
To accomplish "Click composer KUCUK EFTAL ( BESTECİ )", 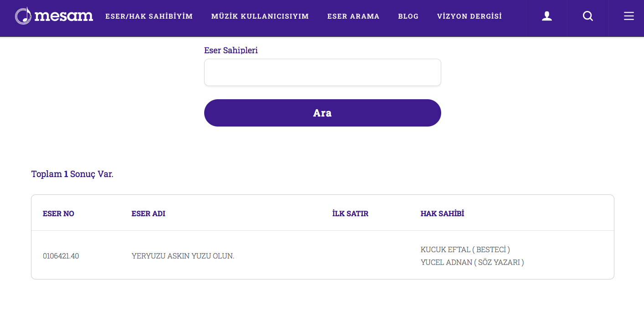I will click(x=465, y=249).
